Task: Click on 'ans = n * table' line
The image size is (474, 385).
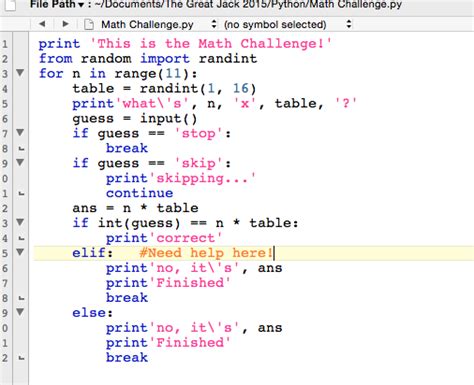Action: click(135, 208)
